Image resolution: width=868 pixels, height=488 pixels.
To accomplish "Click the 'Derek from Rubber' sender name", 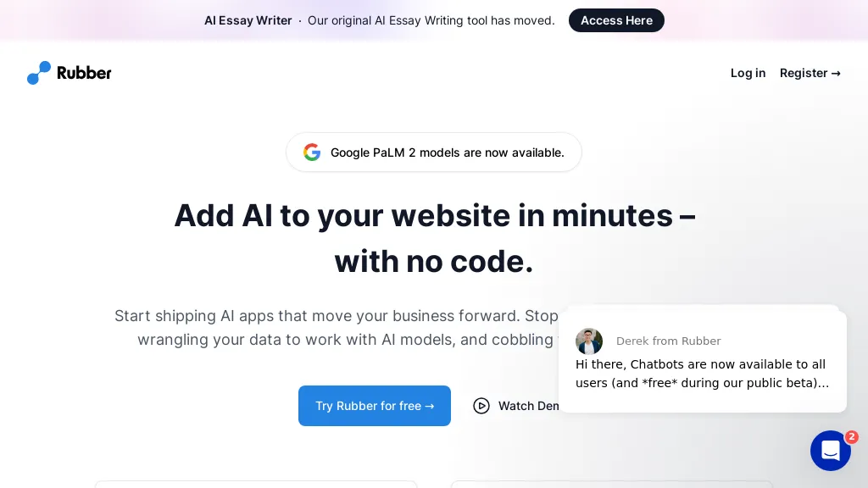I will (668, 341).
